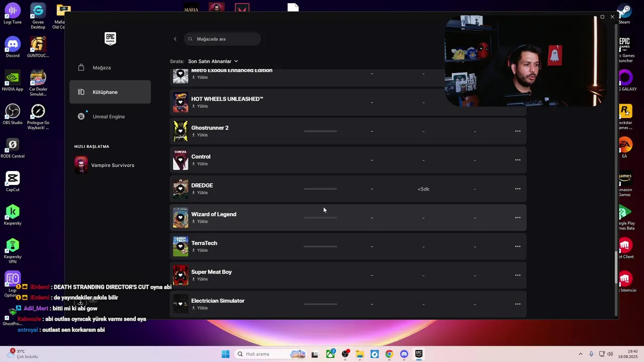
Task: Open Discord from the taskbar
Action: click(404, 354)
